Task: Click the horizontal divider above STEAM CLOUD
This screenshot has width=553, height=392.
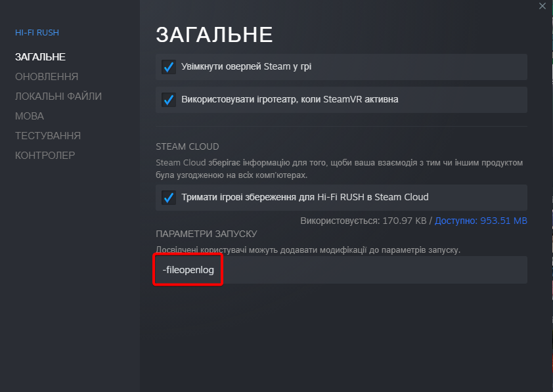Action: [342, 126]
